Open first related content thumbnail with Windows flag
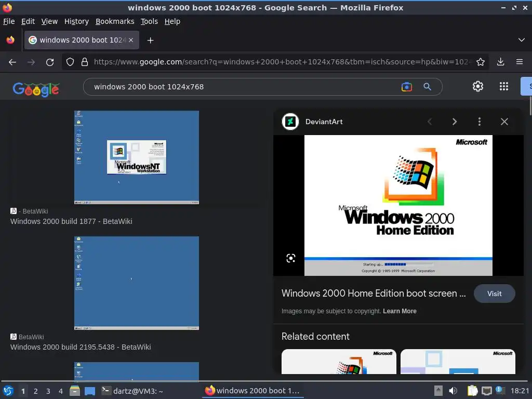Viewport: 532px width, 399px height. click(339, 362)
